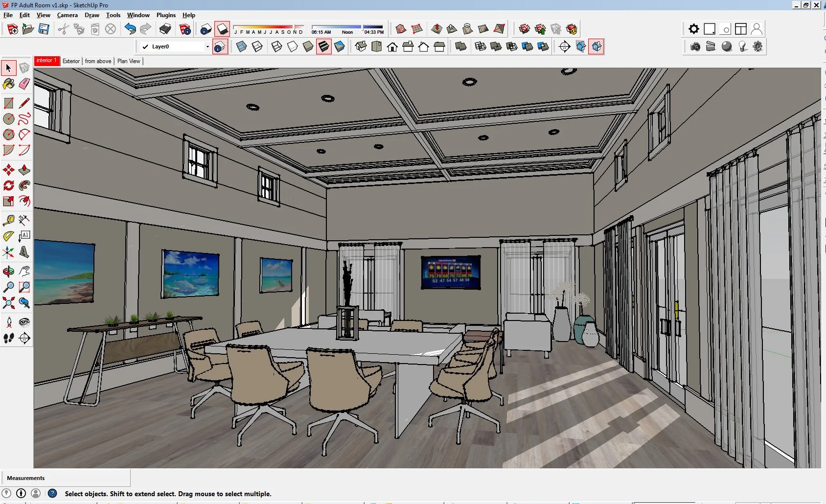
Task: Toggle monochrome face style rendering
Action: coord(340,46)
